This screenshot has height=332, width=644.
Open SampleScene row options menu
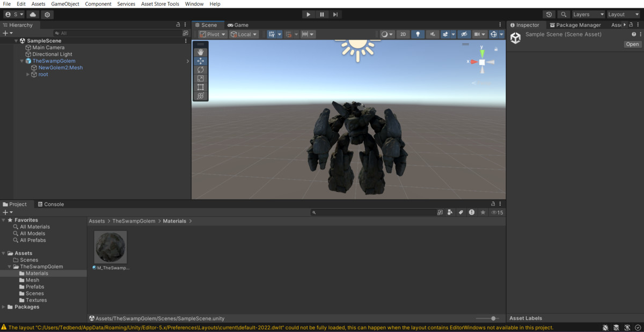point(186,41)
